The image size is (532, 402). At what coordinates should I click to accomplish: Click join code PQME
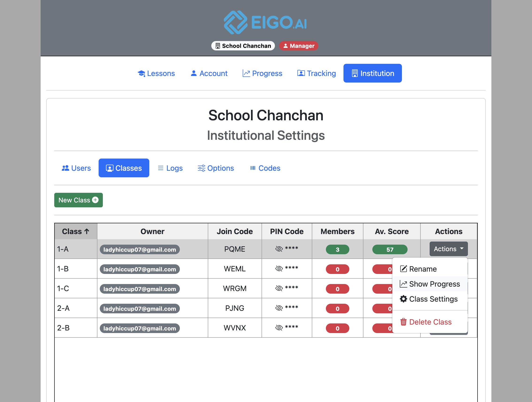pyautogui.click(x=235, y=249)
